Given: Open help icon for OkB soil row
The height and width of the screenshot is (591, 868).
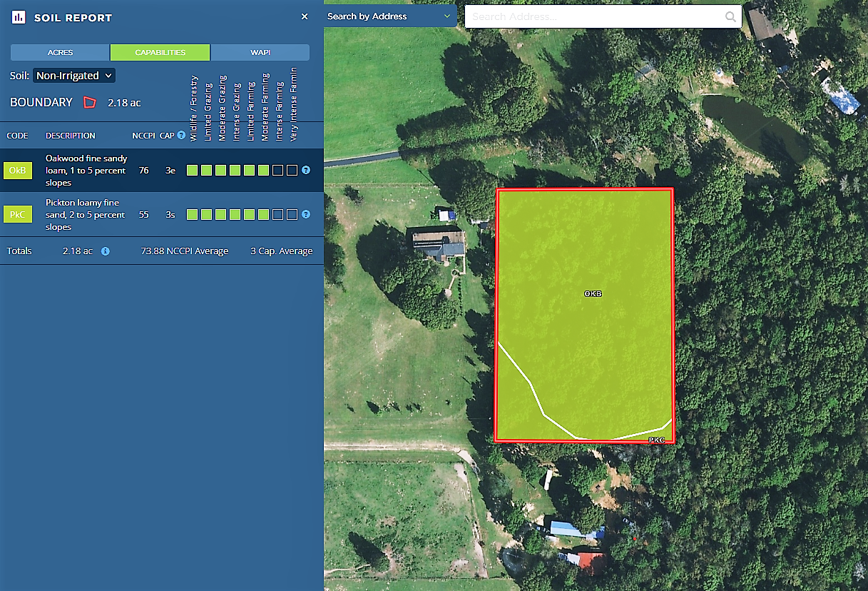Looking at the screenshot, I should [x=306, y=171].
